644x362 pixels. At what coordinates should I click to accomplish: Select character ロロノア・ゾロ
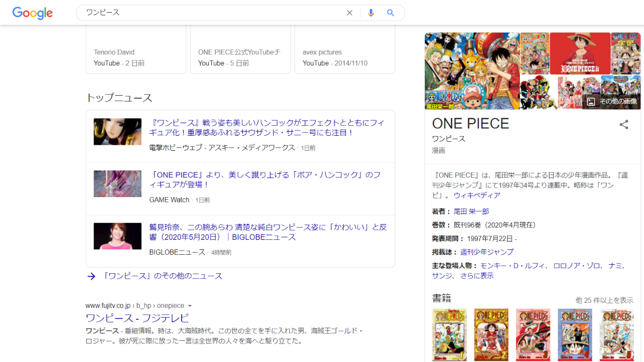tap(577, 266)
